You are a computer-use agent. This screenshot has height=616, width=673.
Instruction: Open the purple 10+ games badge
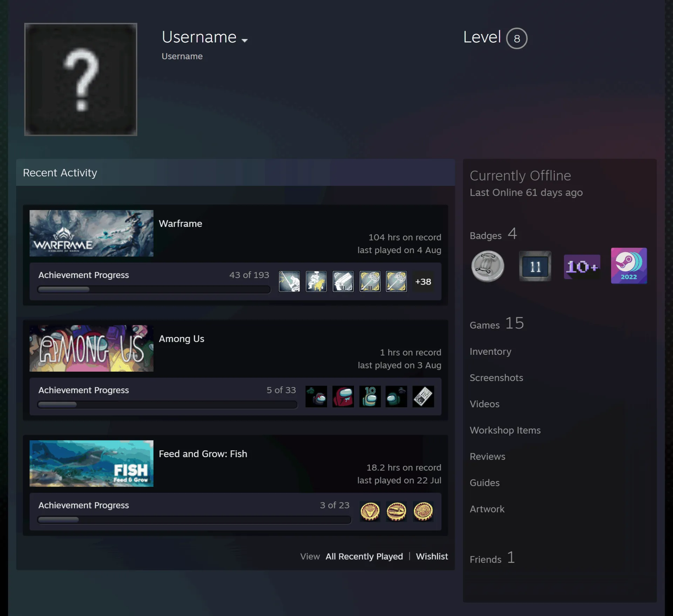point(582,267)
